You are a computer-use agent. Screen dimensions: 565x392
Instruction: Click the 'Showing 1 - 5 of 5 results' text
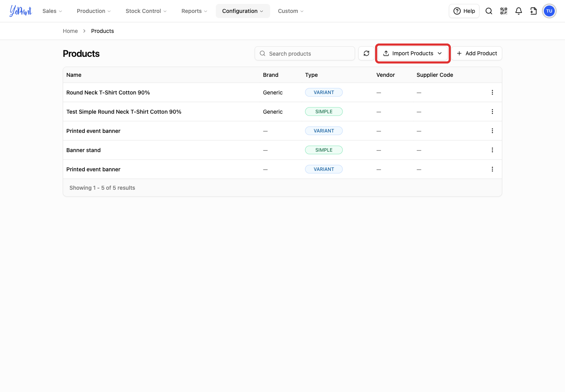click(102, 188)
